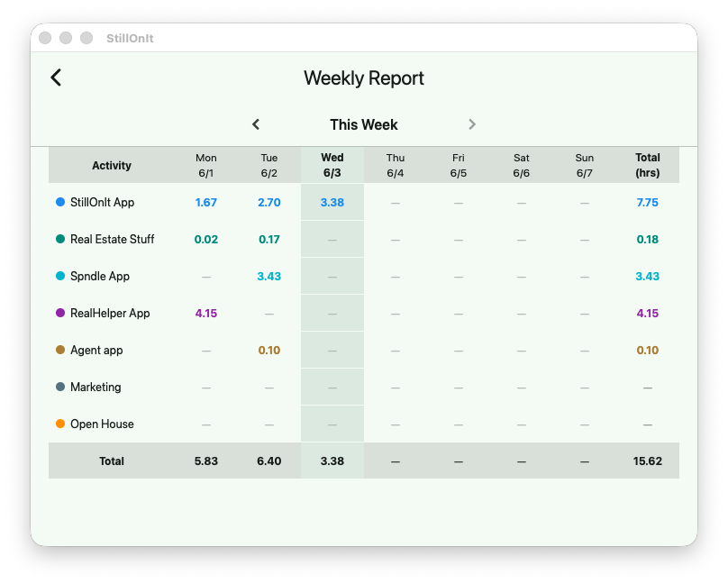Click Spndle App Tuesday value 3.43
Image resolution: width=728 pixels, height=584 pixels.
(269, 276)
